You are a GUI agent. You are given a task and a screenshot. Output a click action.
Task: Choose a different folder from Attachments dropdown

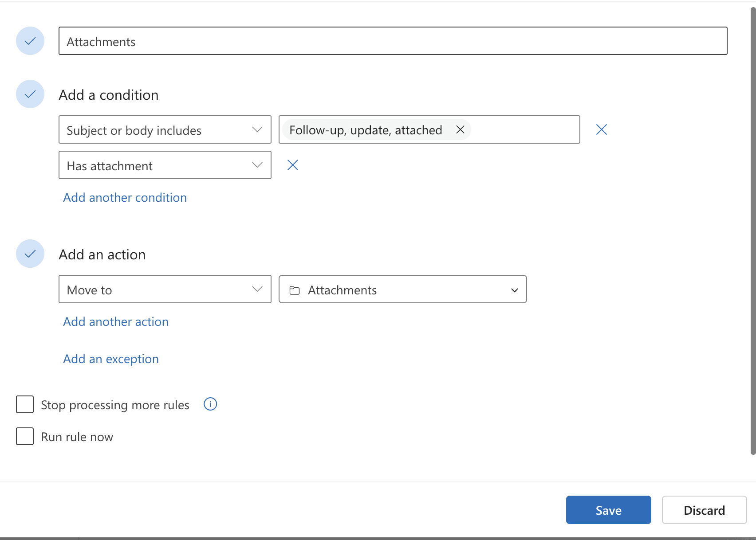(402, 289)
